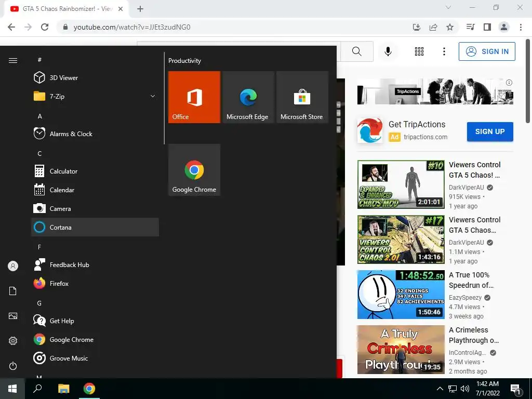Image resolution: width=532 pixels, height=399 pixels.
Task: Reload the YouTube page
Action: [x=45, y=27]
